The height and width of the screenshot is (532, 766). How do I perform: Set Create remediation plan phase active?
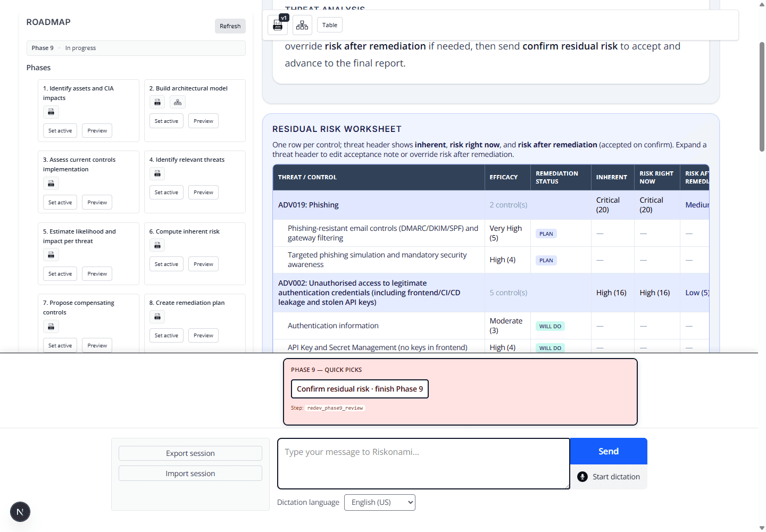pyautogui.click(x=166, y=336)
